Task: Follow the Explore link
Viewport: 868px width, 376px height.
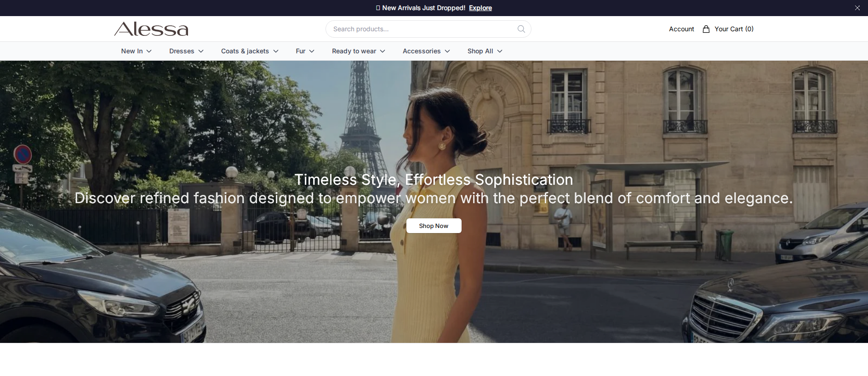Action: 480,8
